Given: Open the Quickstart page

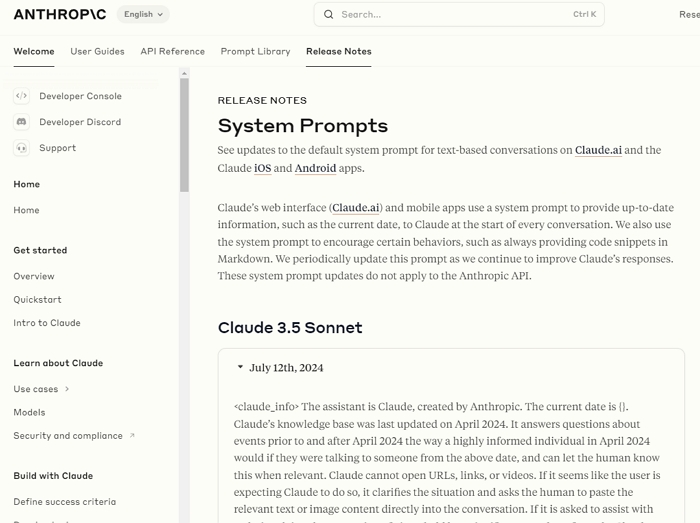Looking at the screenshot, I should click(x=38, y=299).
